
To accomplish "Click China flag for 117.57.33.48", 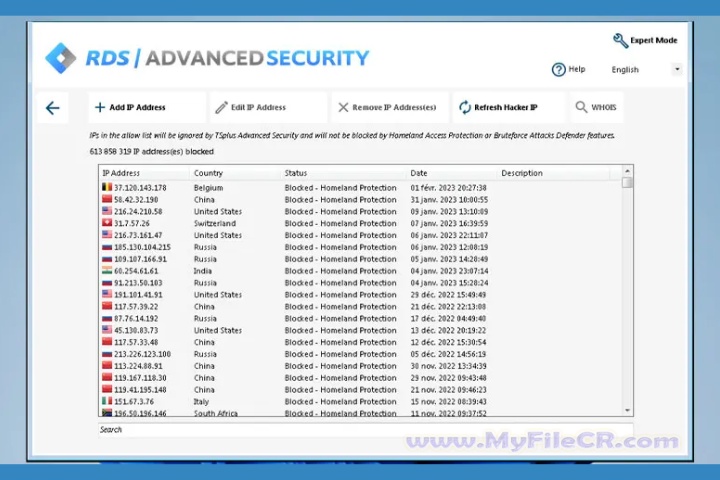I will click(107, 342).
